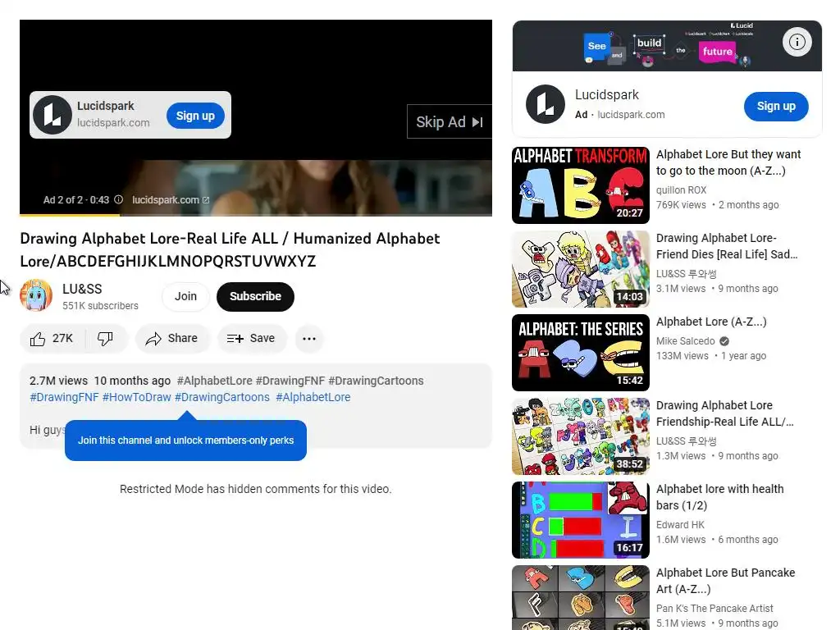840x630 pixels.
Task: Click the Lucid banner image in sidebar ad
Action: [x=667, y=46]
